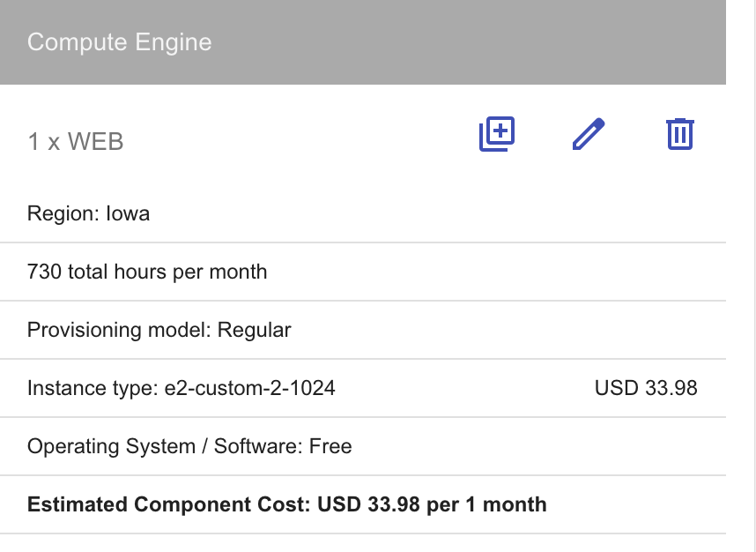This screenshot has height=552, width=756.
Task: Click the vertical scrollbar on right edge
Action: tap(754, 276)
